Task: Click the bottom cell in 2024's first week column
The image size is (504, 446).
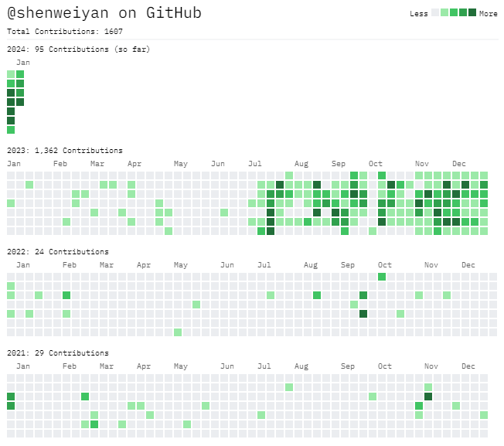Action: pyautogui.click(x=11, y=130)
